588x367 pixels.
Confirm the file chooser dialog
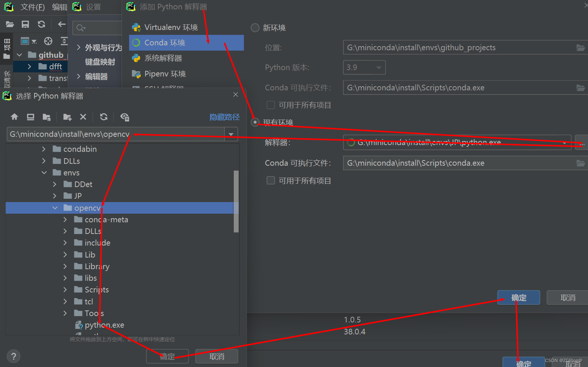coord(167,357)
